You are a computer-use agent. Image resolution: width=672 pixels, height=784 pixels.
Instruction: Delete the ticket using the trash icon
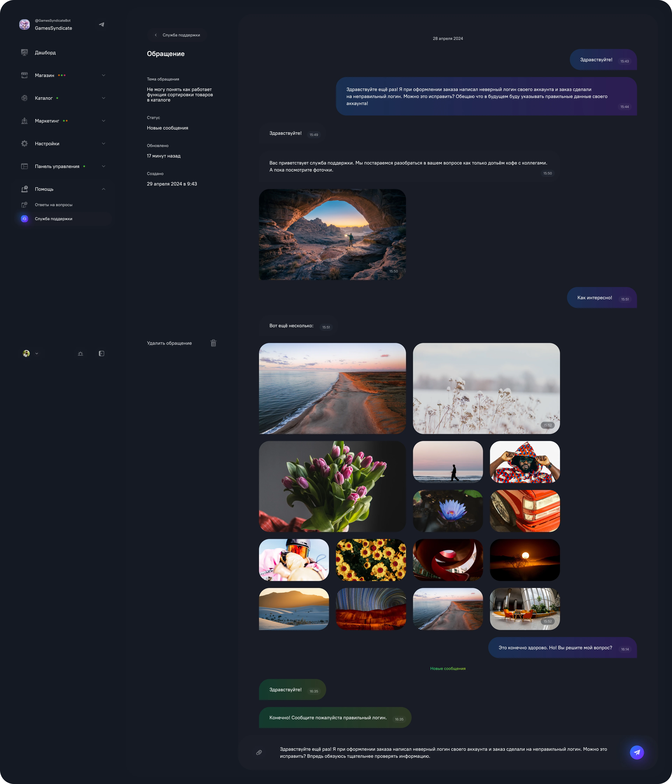tap(213, 343)
